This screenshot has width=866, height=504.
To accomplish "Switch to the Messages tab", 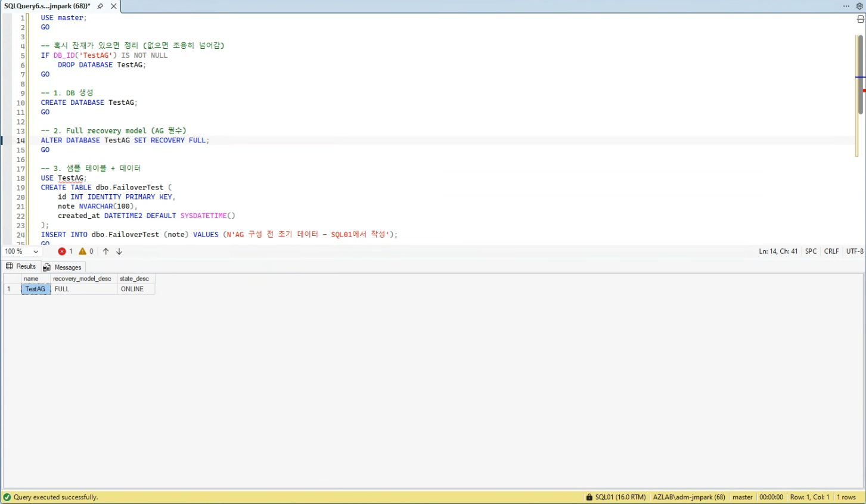I will click(x=63, y=267).
